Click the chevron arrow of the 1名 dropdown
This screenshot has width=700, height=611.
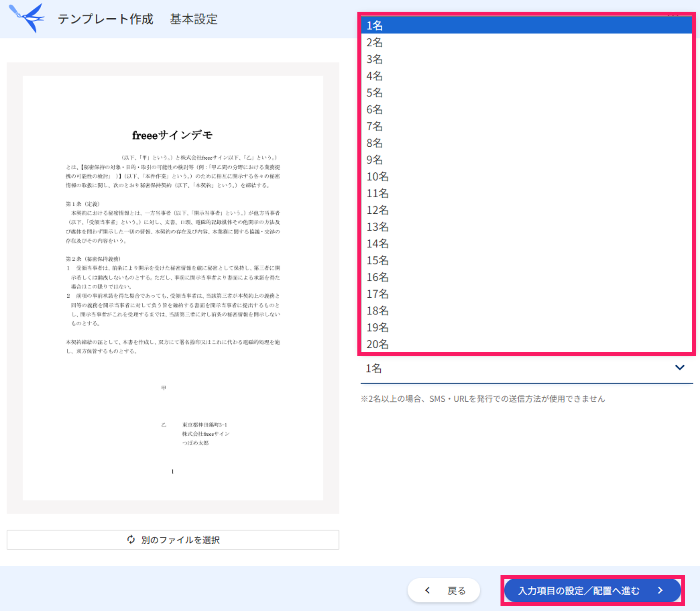coord(679,367)
